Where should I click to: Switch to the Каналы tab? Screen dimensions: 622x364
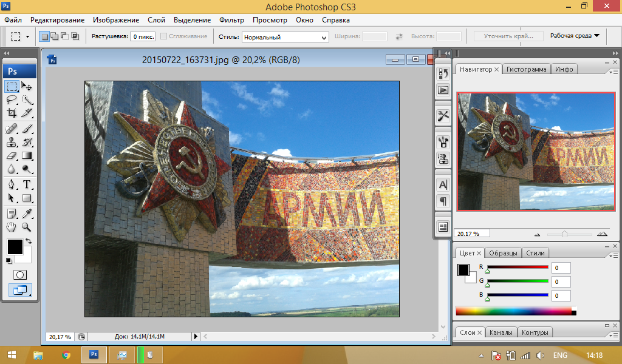[501, 332]
